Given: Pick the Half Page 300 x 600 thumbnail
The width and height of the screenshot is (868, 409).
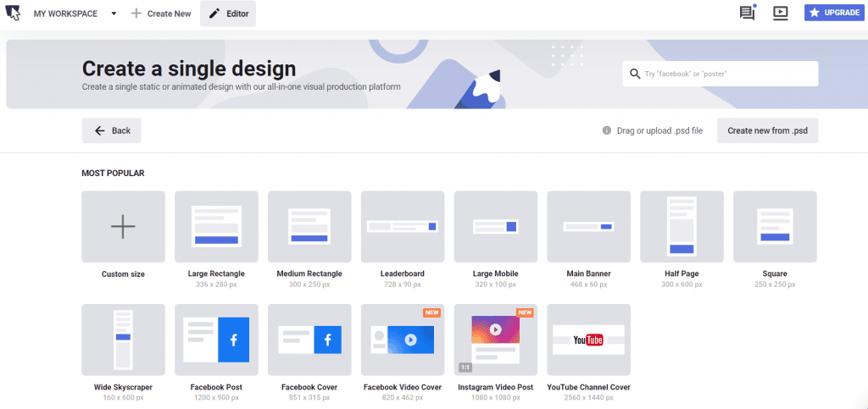Looking at the screenshot, I should pos(682,226).
